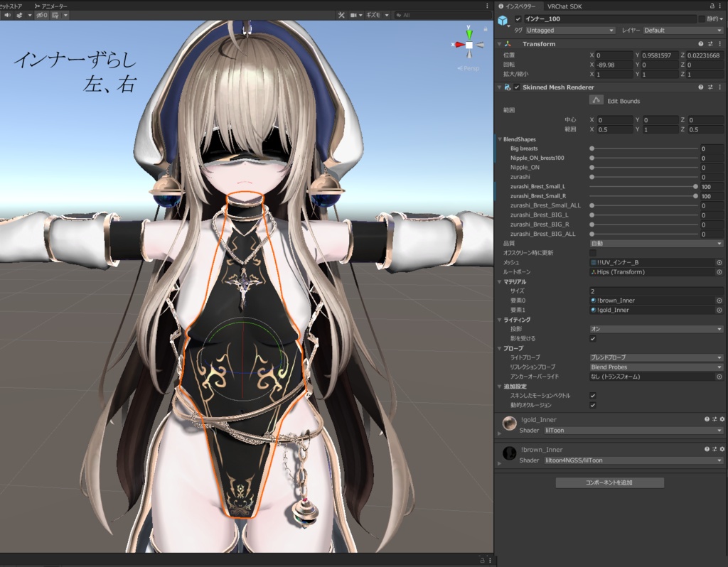Image resolution: width=728 pixels, height=567 pixels.
Task: Toggle scene effects (skybox/fog) icon
Action: click(x=19, y=16)
